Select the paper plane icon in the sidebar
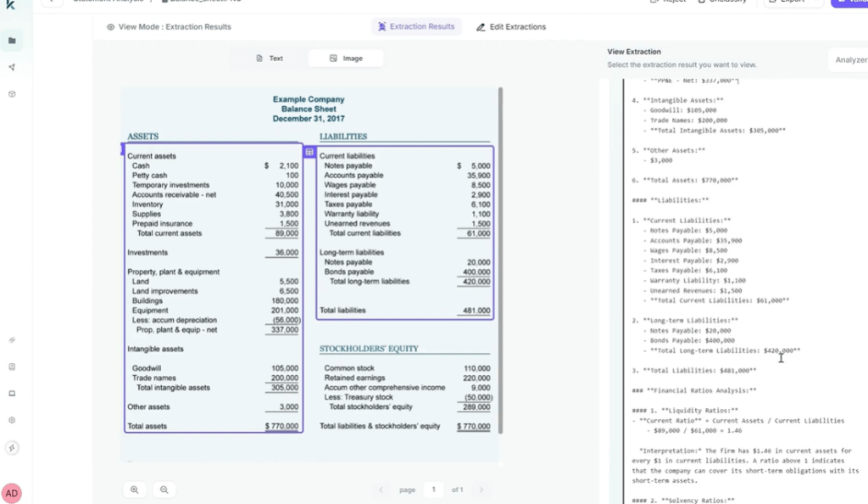 [12, 66]
